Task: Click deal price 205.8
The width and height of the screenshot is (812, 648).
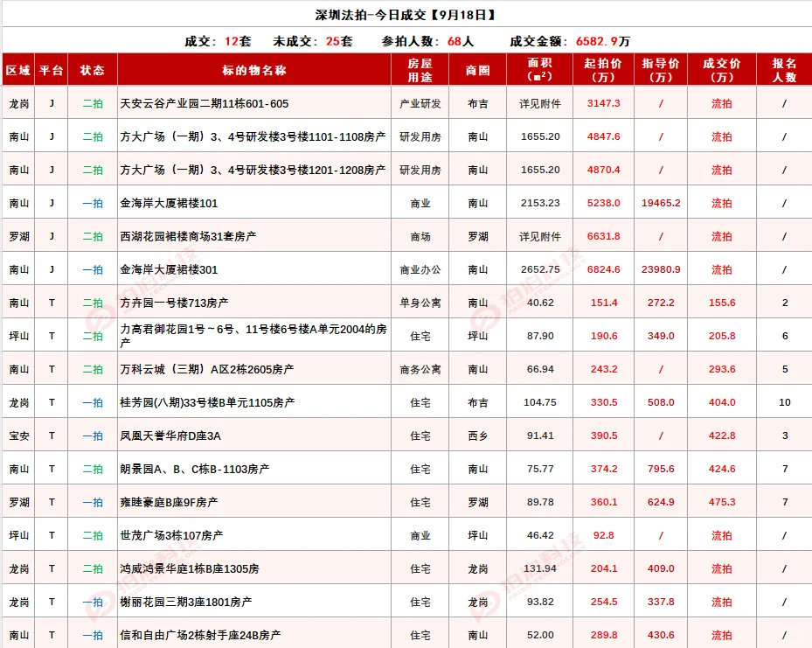Action: click(x=722, y=336)
